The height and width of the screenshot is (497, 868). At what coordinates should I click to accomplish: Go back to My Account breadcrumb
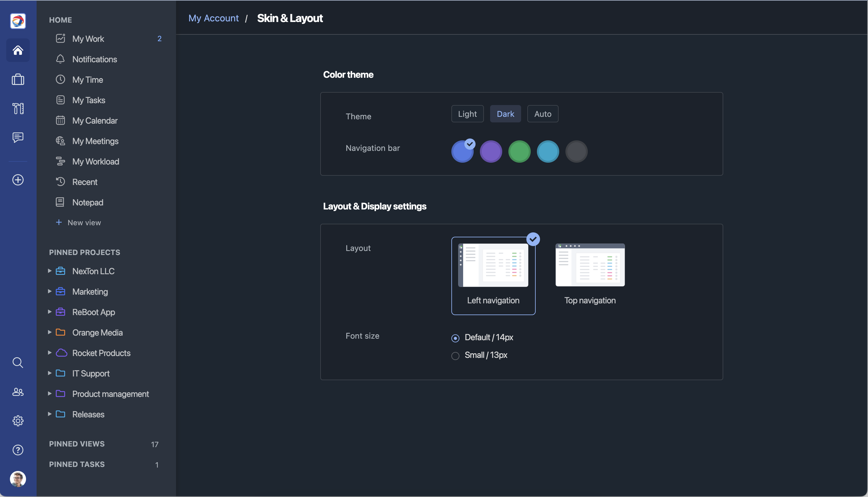tap(213, 18)
